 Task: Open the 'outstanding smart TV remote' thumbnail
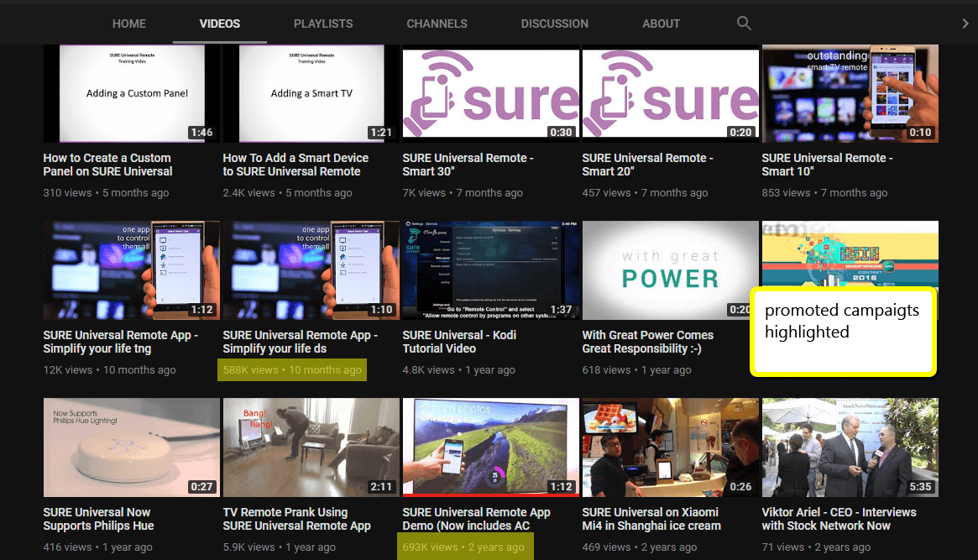click(x=850, y=93)
